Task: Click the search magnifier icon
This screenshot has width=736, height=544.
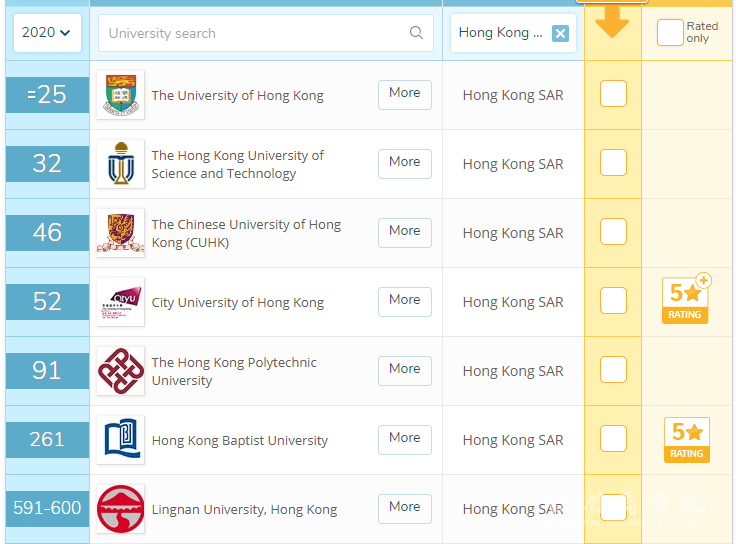Action: tap(416, 32)
